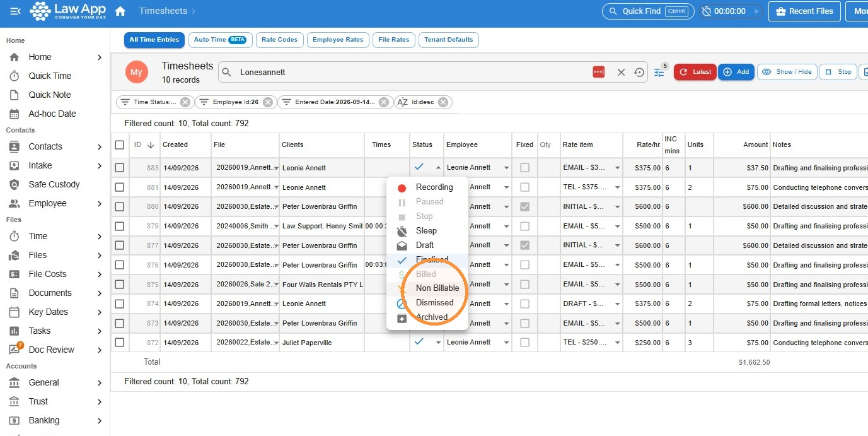Toggle the Fixed checkbox in row 872

click(x=524, y=343)
